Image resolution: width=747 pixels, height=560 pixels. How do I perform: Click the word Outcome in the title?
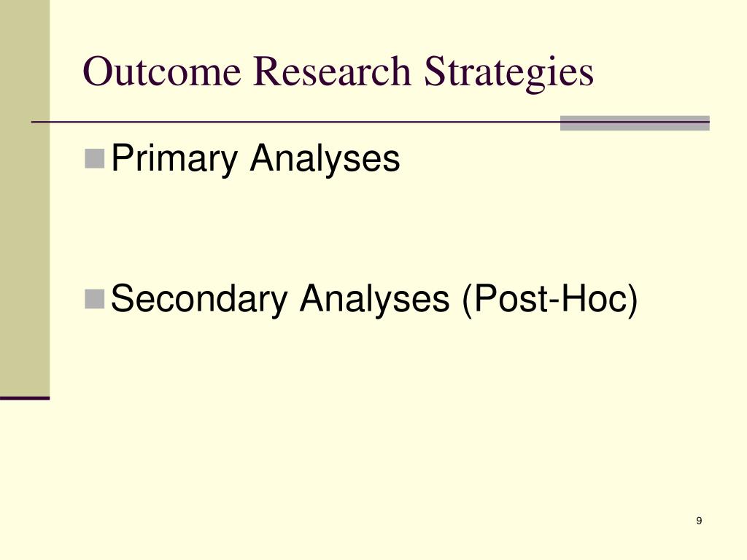(162, 71)
